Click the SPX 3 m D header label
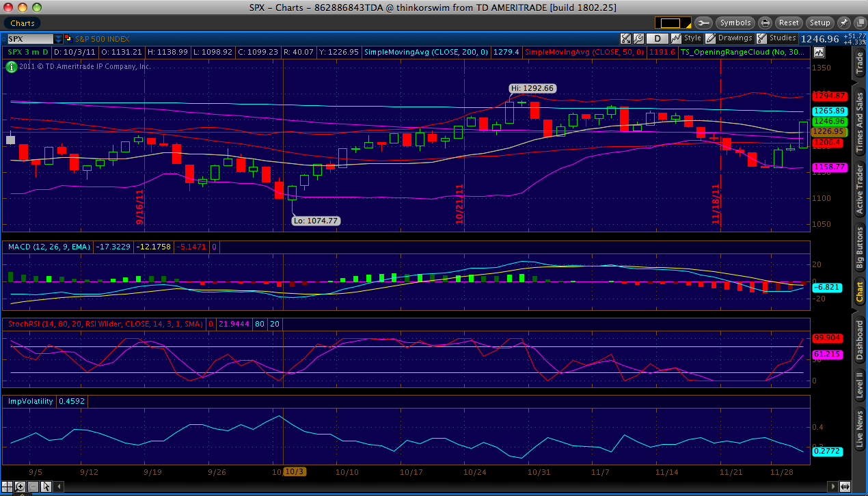868x496 pixels. [x=28, y=52]
